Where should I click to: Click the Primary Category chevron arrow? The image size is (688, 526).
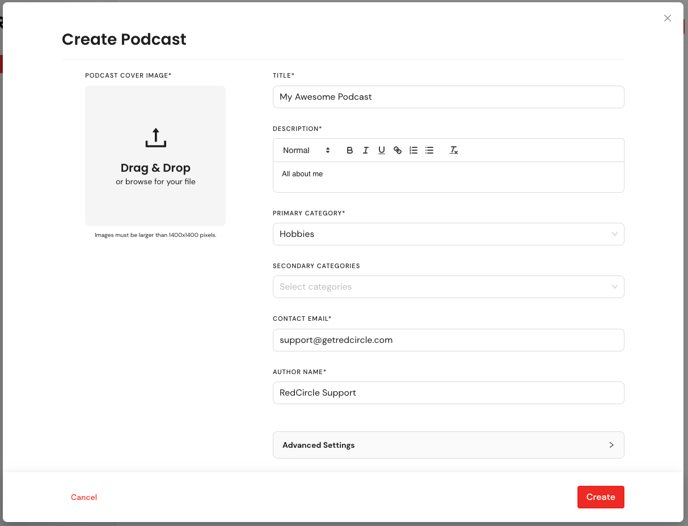pyautogui.click(x=614, y=234)
